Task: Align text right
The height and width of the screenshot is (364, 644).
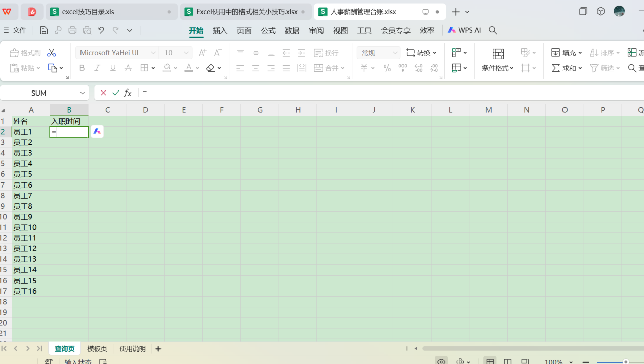Action: point(271,68)
